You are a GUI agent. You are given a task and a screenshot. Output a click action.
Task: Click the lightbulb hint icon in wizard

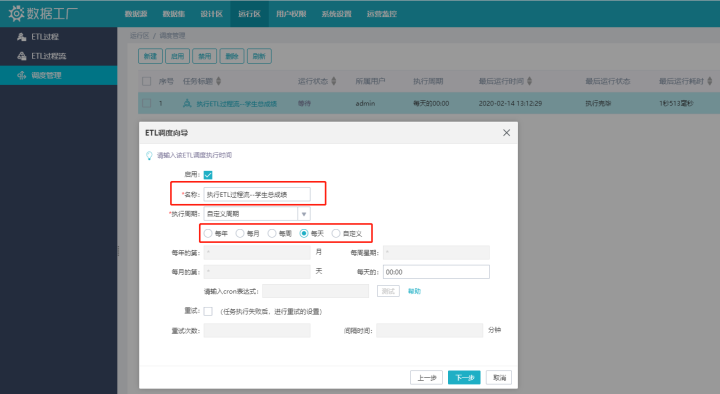[x=149, y=156]
